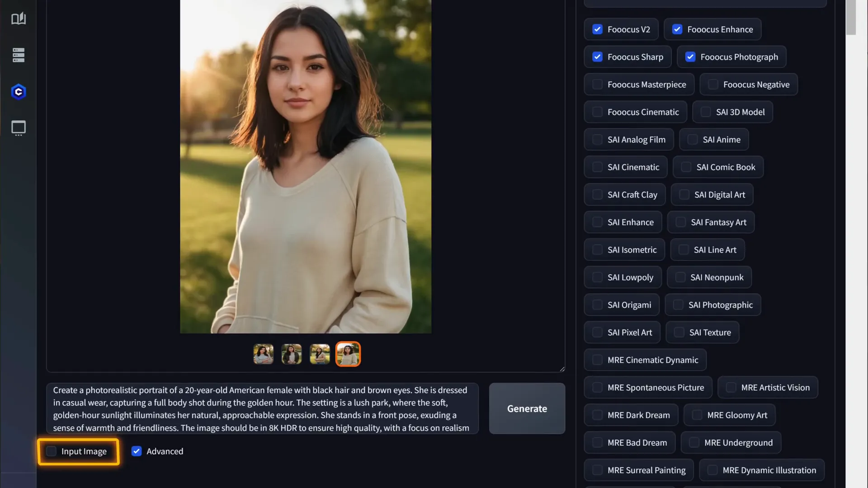Click the large generated portrait image
This screenshot has width=868, height=488.
(x=306, y=167)
